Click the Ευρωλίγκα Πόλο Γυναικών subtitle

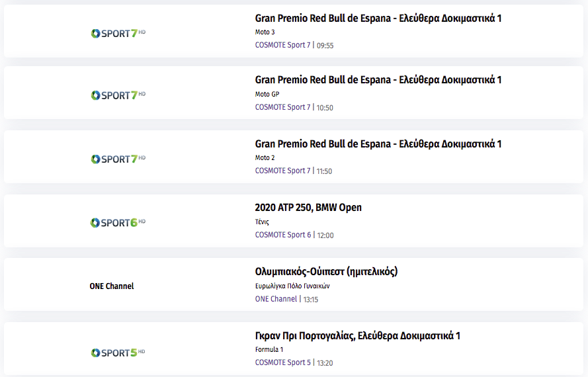pyautogui.click(x=292, y=286)
